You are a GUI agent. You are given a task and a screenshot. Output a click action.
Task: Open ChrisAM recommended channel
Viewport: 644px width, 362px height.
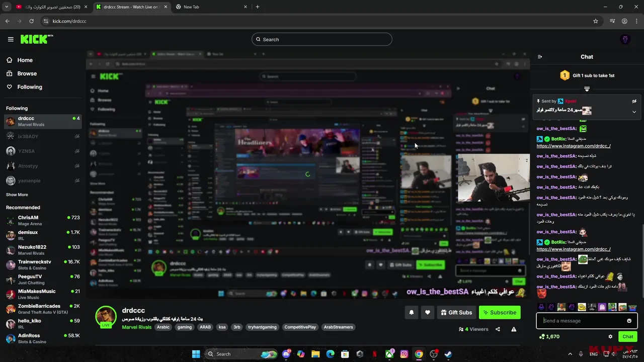coord(42,220)
